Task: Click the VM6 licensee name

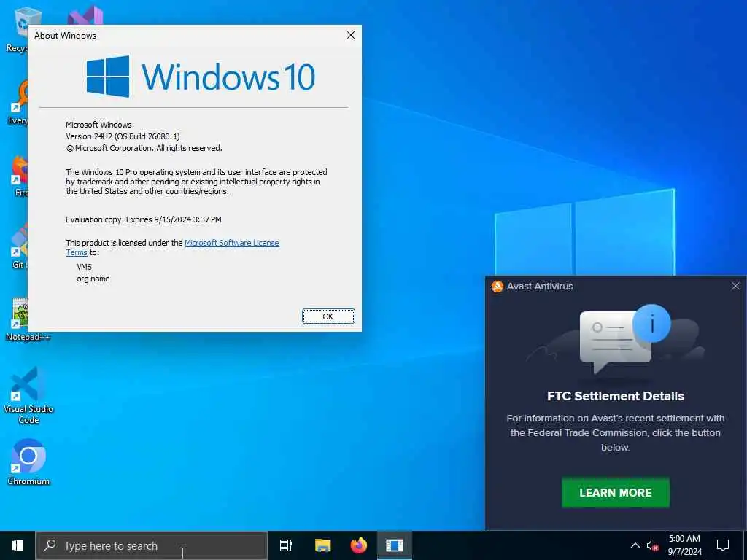Action: click(84, 267)
